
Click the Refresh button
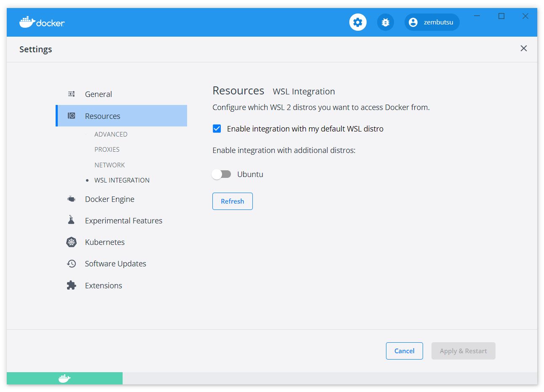pyautogui.click(x=233, y=201)
